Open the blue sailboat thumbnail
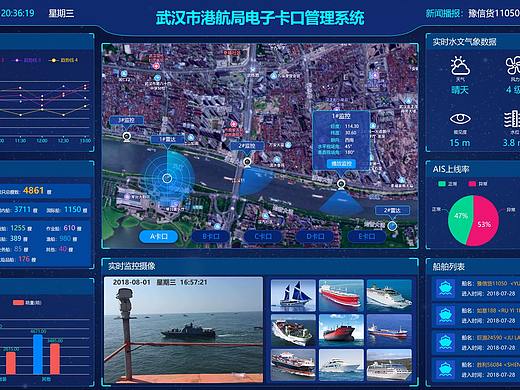This screenshot has width=520, height=390. 293,295
